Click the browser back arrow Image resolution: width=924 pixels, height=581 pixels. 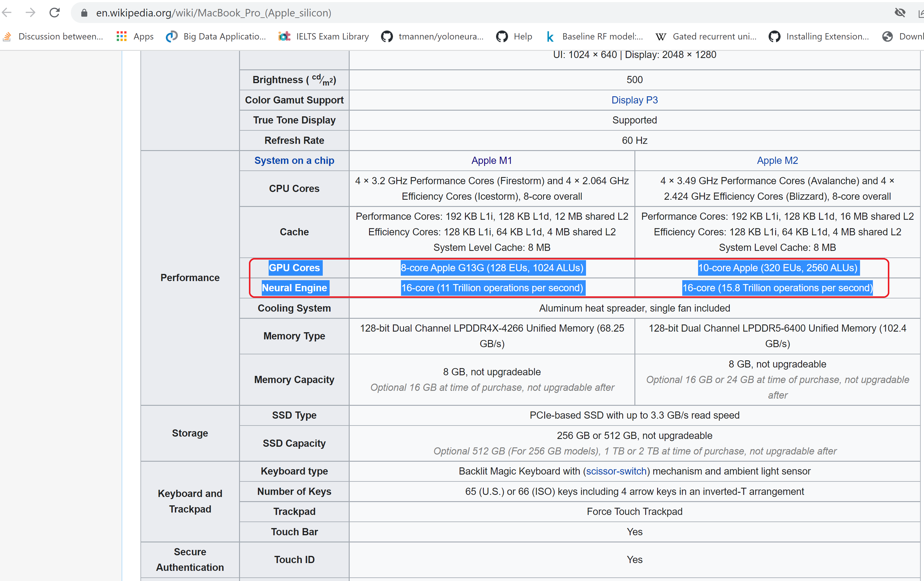click(7, 13)
